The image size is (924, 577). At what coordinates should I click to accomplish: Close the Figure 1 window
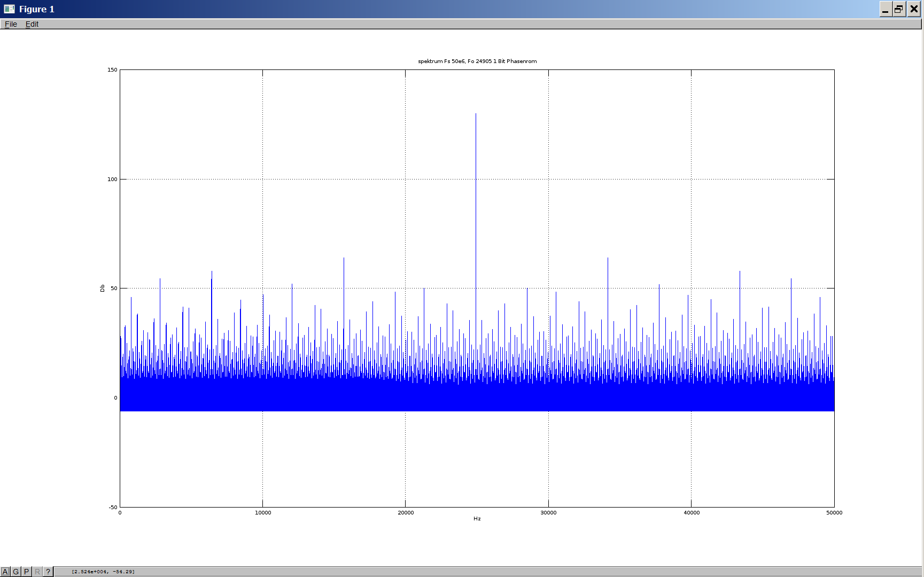(x=914, y=9)
